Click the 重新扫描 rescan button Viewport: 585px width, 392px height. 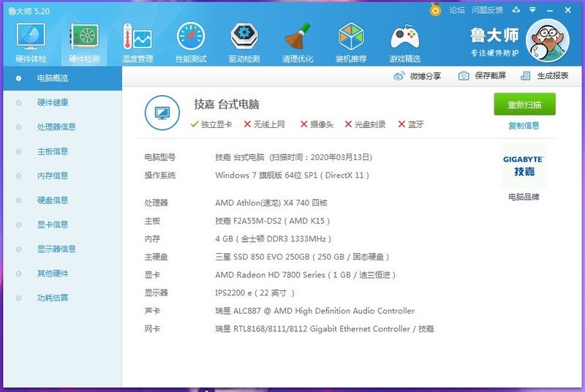click(x=524, y=105)
